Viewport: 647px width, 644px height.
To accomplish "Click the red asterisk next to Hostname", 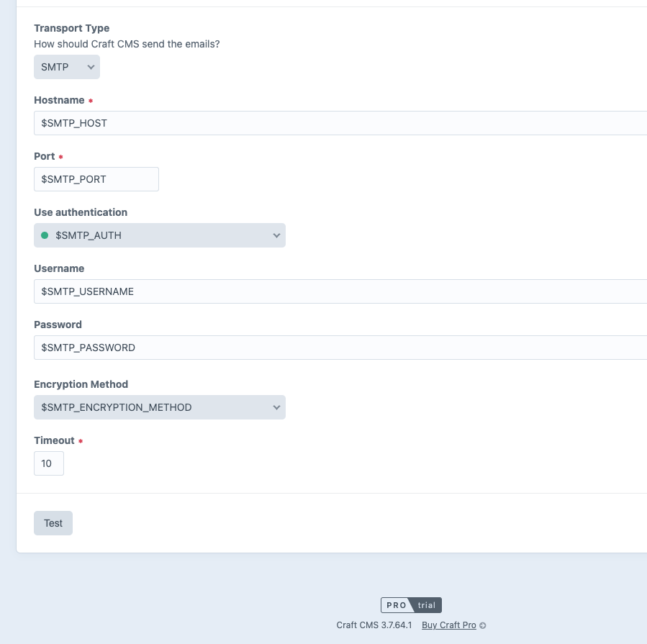I will tap(91, 100).
